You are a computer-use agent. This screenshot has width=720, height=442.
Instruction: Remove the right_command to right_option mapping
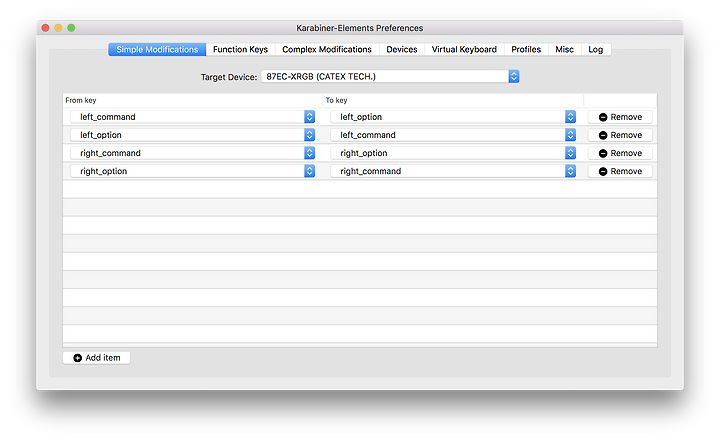click(x=620, y=153)
